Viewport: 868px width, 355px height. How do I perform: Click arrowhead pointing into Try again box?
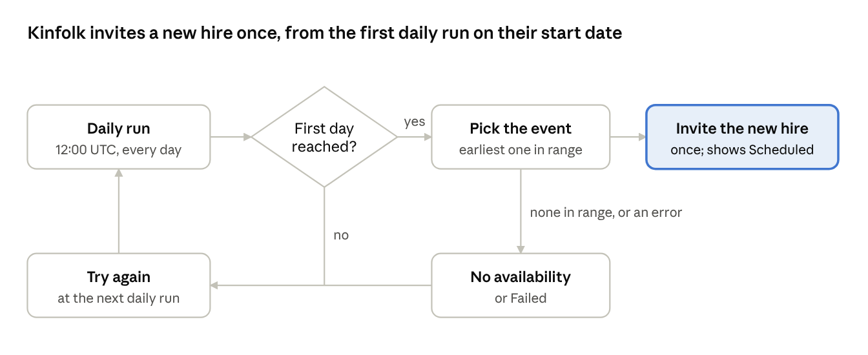click(215, 285)
